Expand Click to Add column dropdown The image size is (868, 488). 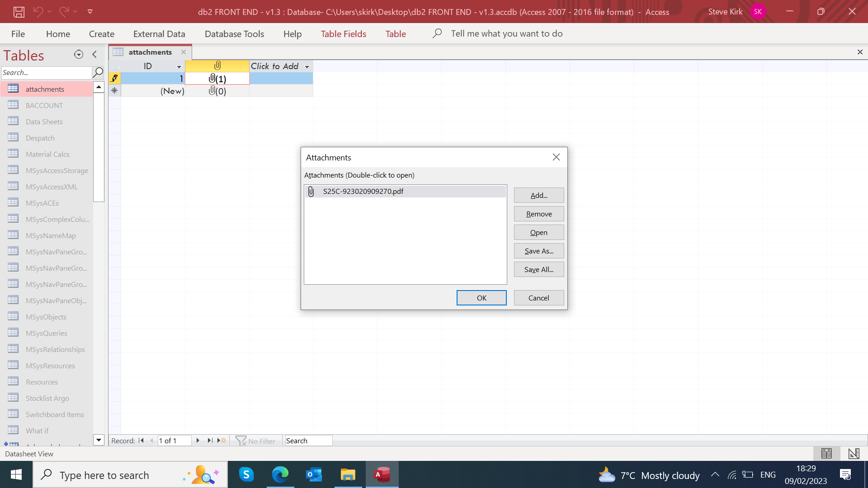pyautogui.click(x=307, y=67)
